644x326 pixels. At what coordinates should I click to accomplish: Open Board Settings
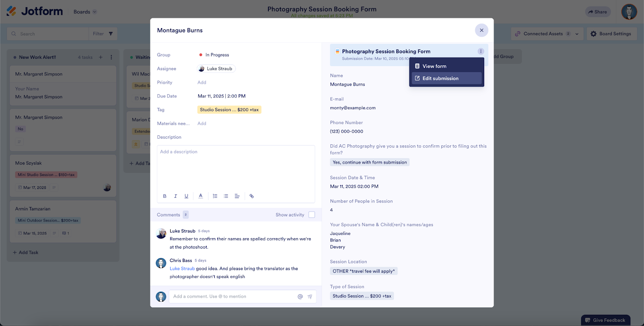point(611,34)
